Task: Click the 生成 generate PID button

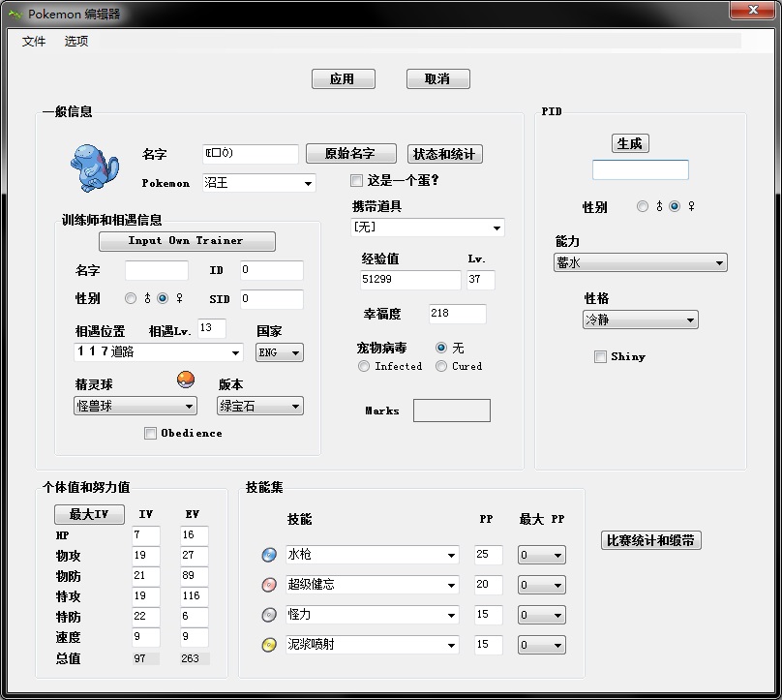Action: click(630, 143)
